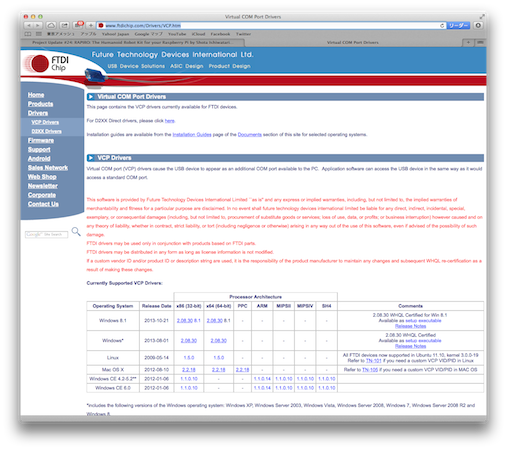Switch to the Project Update #24 RAPIRO tab

(133, 42)
